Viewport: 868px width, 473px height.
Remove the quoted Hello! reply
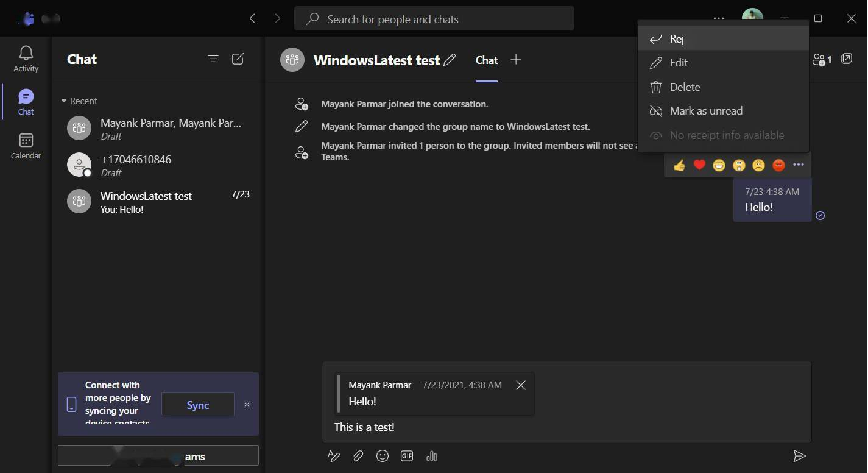pos(521,385)
